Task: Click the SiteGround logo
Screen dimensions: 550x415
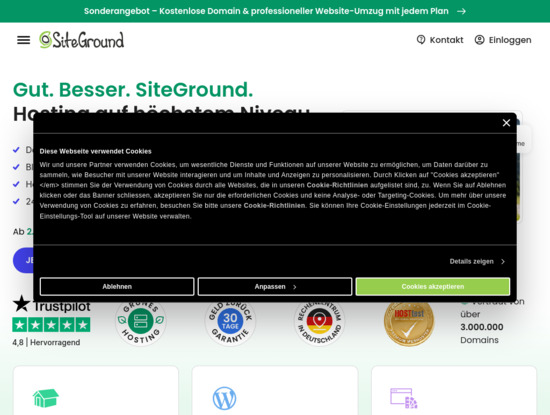Action: (81, 40)
